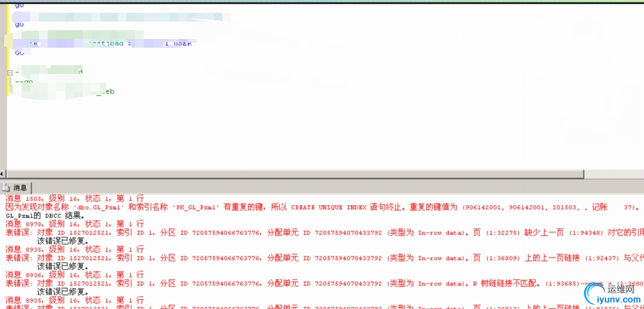Viewport: 644px width, 309px height.
Task: Collapse the code outline block in the editor
Action: pyautogui.click(x=10, y=73)
